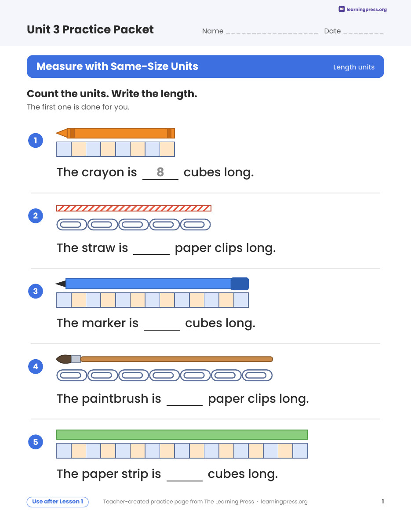Click the Name line field

272,31
